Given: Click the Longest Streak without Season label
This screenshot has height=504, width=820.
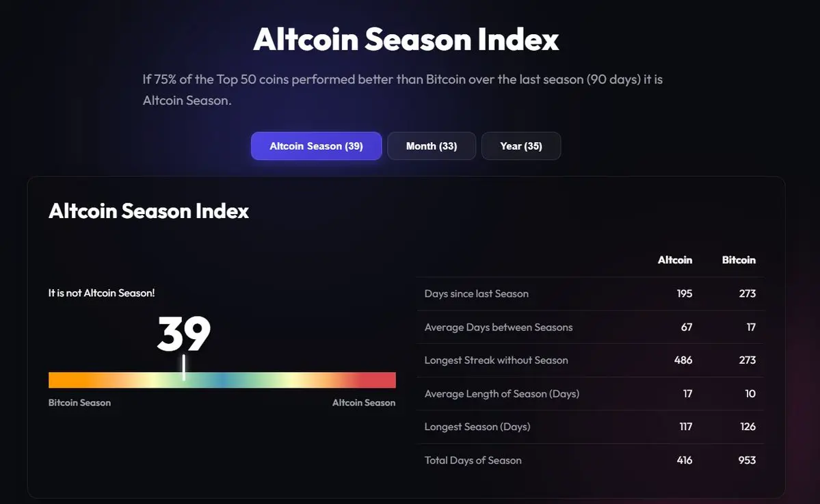Looking at the screenshot, I should click(496, 360).
